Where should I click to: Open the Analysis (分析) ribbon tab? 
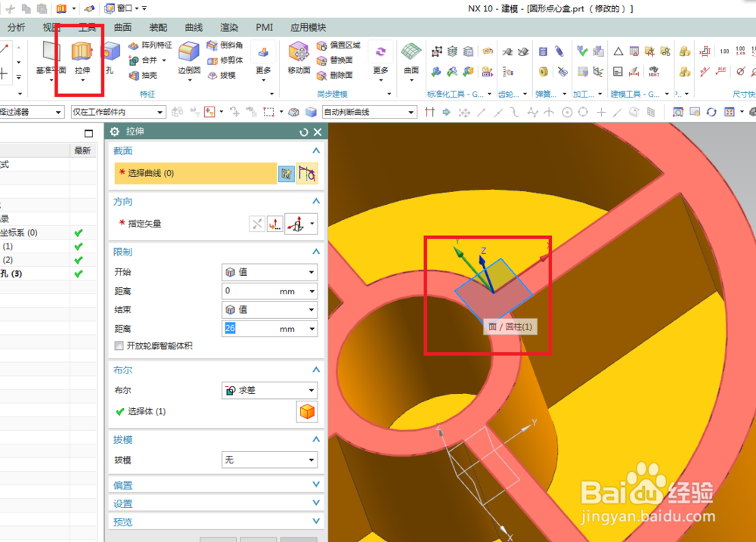click(16, 27)
